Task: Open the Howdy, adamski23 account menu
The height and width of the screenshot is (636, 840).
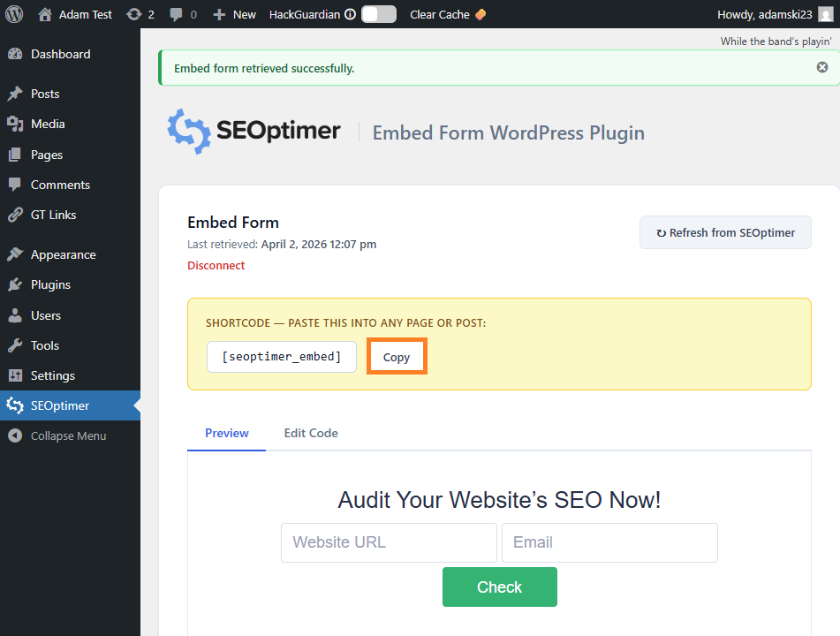Action: click(x=765, y=14)
